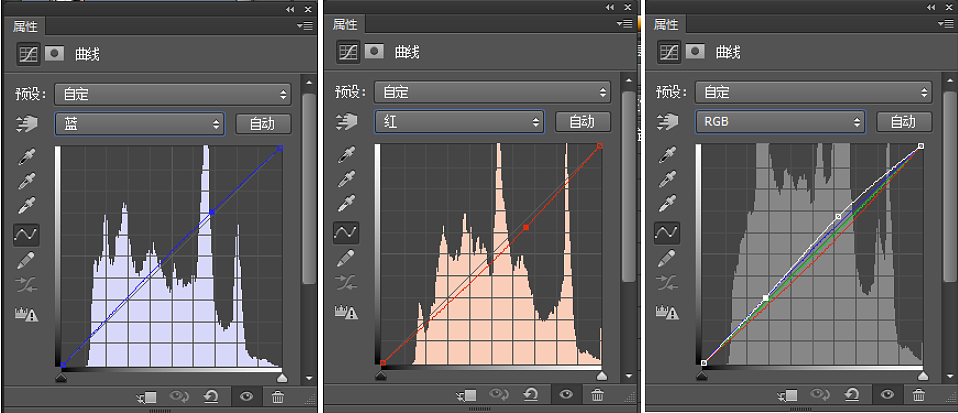Click the white point slider under the Blue histogram
958x413 pixels.
[282, 378]
